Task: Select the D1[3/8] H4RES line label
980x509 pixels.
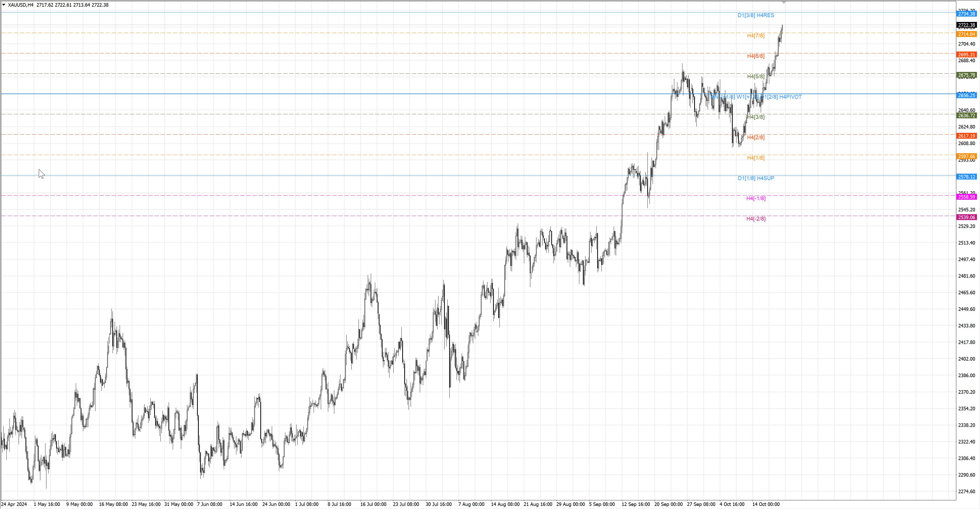Action: coord(755,15)
